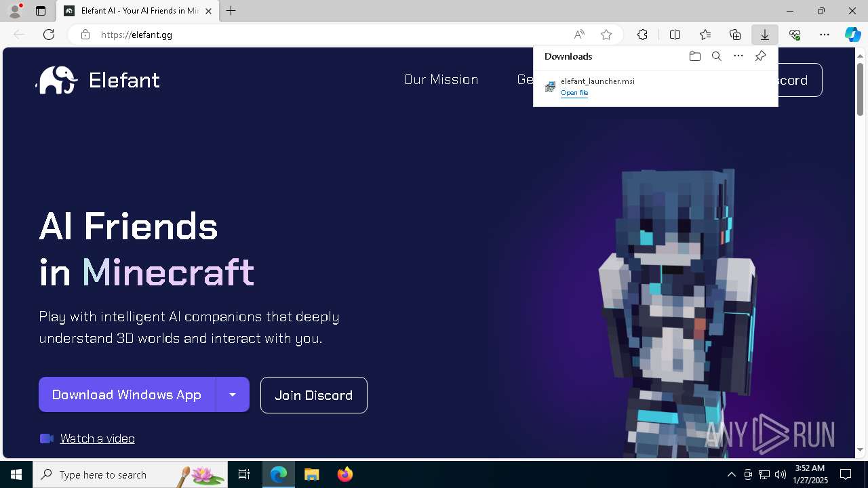The height and width of the screenshot is (488, 868).
Task: Refresh the elefant.gg page
Action: [x=49, y=35]
